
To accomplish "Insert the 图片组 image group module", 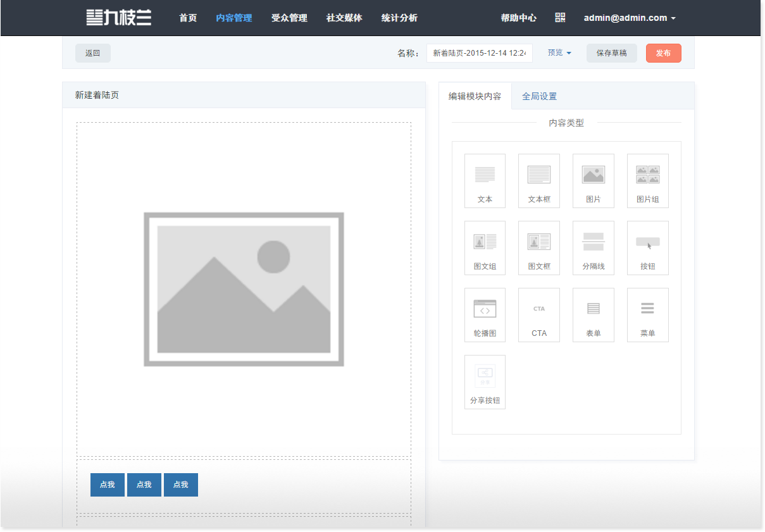I will (x=647, y=180).
